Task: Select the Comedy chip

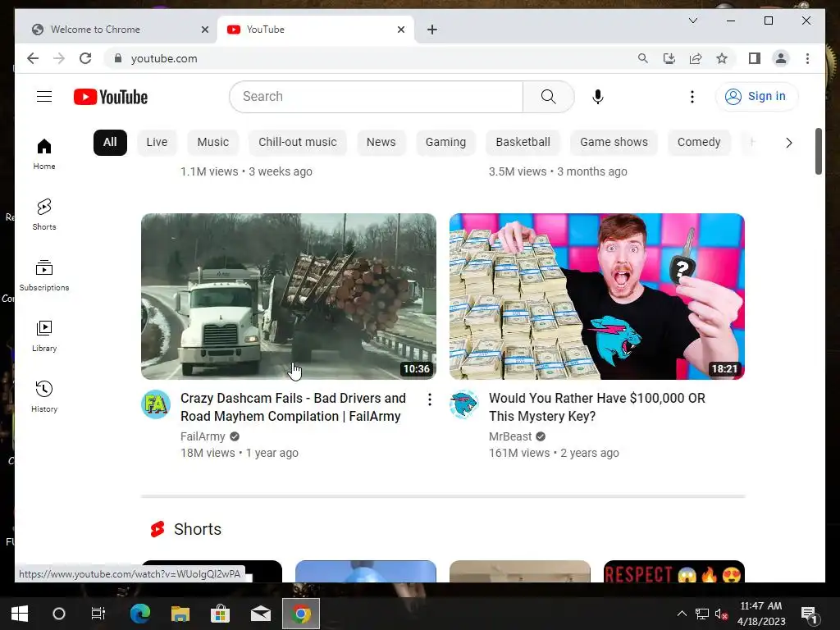Action: [x=699, y=143]
